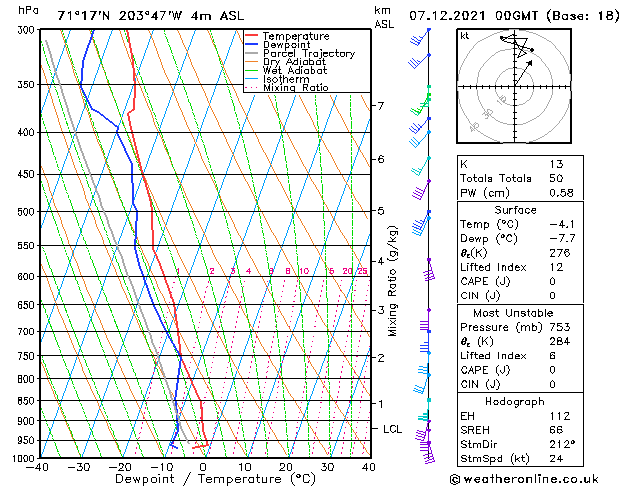
Task: Click the CAPE (J) label under Surface
Action: (x=485, y=281)
